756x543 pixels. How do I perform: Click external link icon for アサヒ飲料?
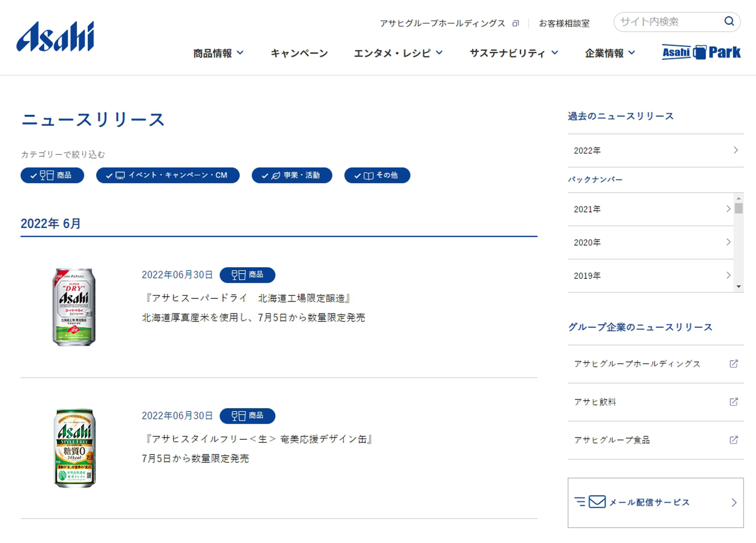coord(733,402)
